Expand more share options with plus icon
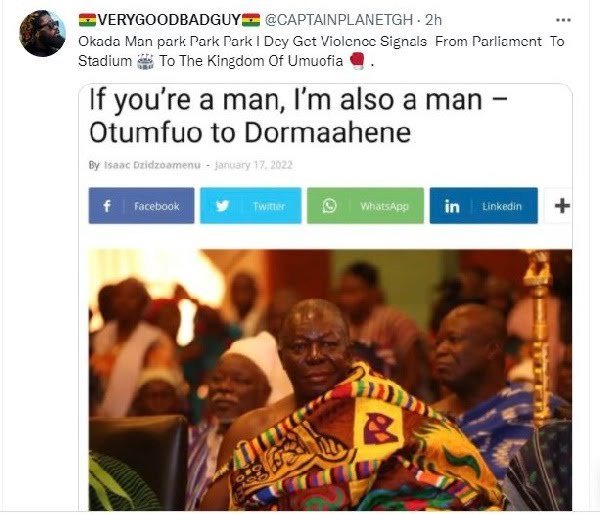The width and height of the screenshot is (600, 514). pyautogui.click(x=562, y=206)
